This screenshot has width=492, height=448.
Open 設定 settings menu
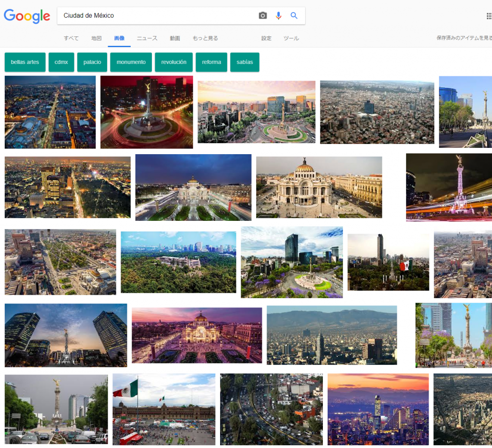point(266,38)
